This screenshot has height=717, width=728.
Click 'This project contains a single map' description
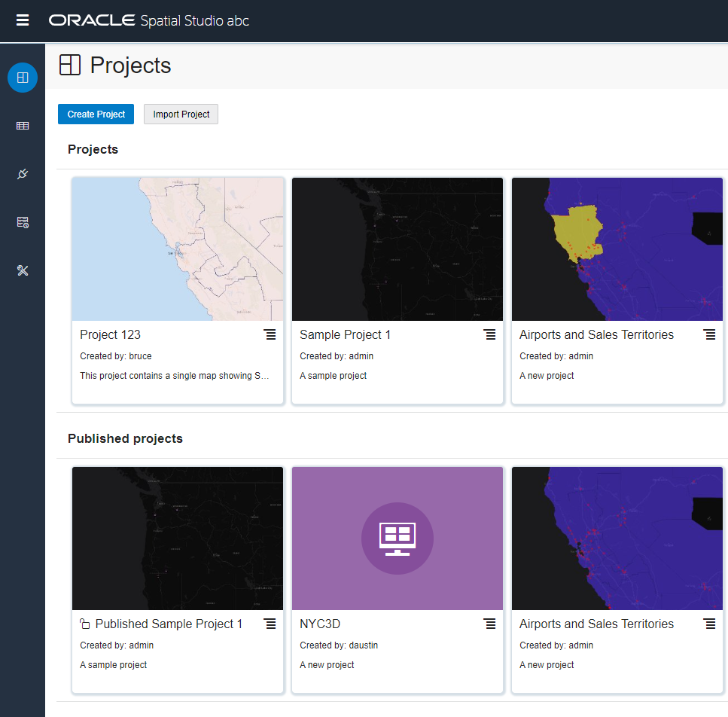tap(174, 376)
